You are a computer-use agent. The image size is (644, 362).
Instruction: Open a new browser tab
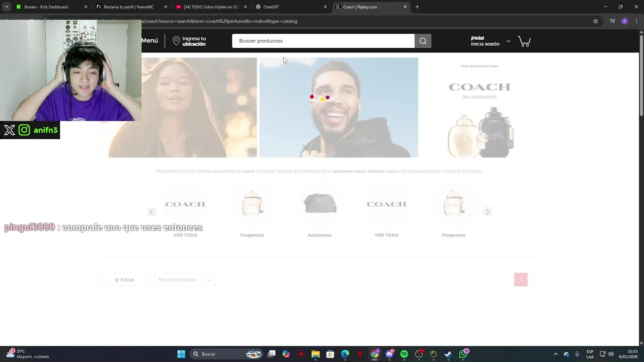pyautogui.click(x=417, y=7)
